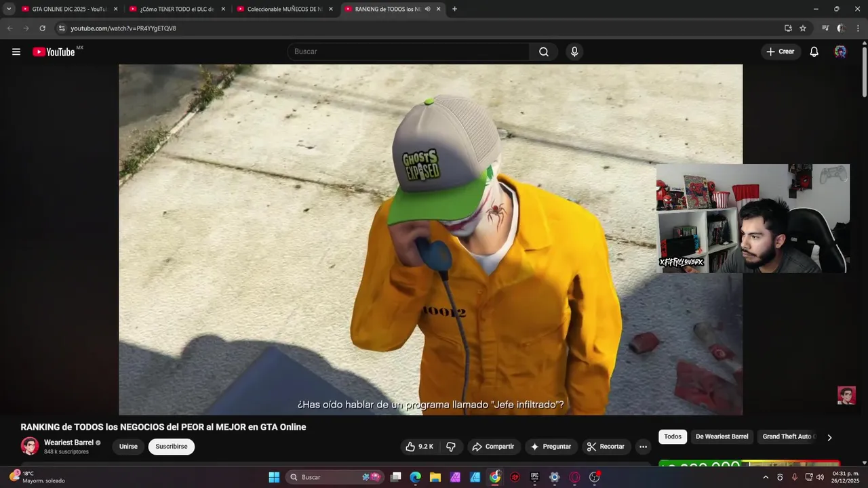Open the tab search dropdown

coord(9,9)
